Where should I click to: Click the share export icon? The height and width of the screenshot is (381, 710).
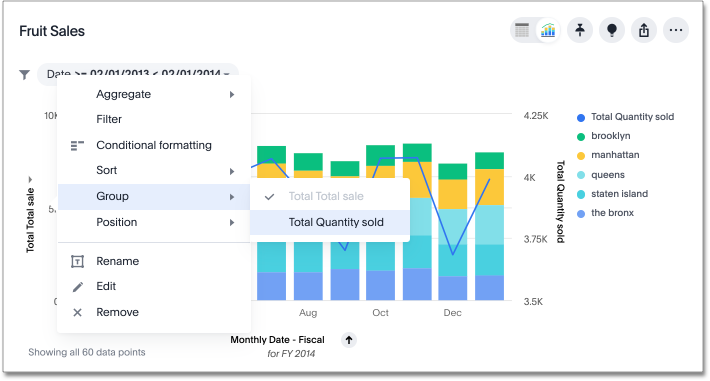pos(644,30)
